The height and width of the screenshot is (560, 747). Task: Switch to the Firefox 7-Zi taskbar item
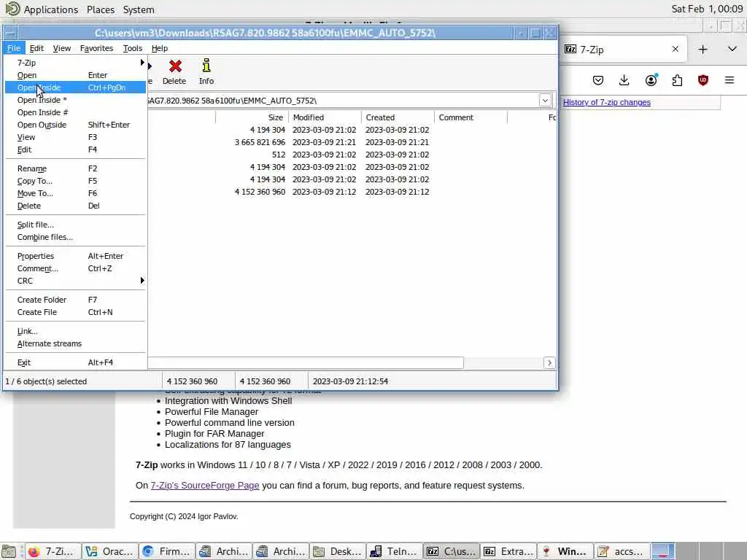[x=53, y=551]
